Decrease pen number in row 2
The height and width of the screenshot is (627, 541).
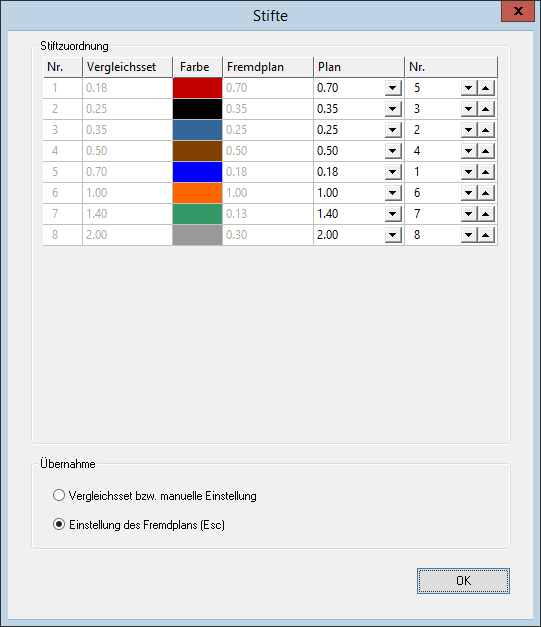point(469,109)
